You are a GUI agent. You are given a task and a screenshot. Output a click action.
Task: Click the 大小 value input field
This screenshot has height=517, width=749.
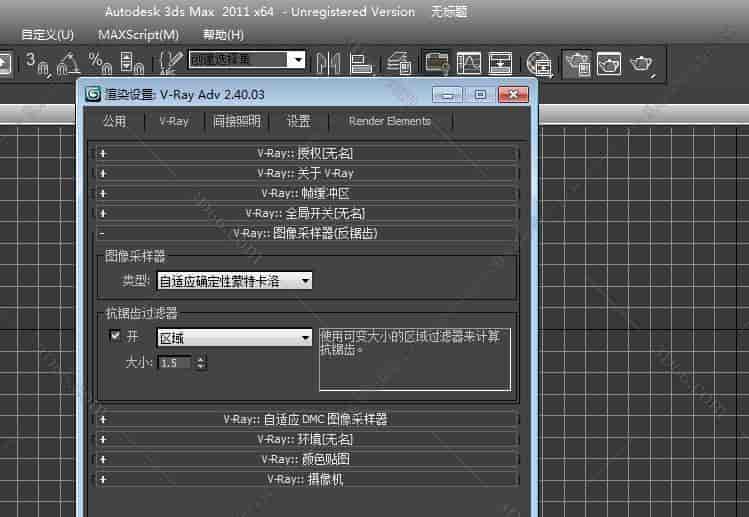(175, 363)
